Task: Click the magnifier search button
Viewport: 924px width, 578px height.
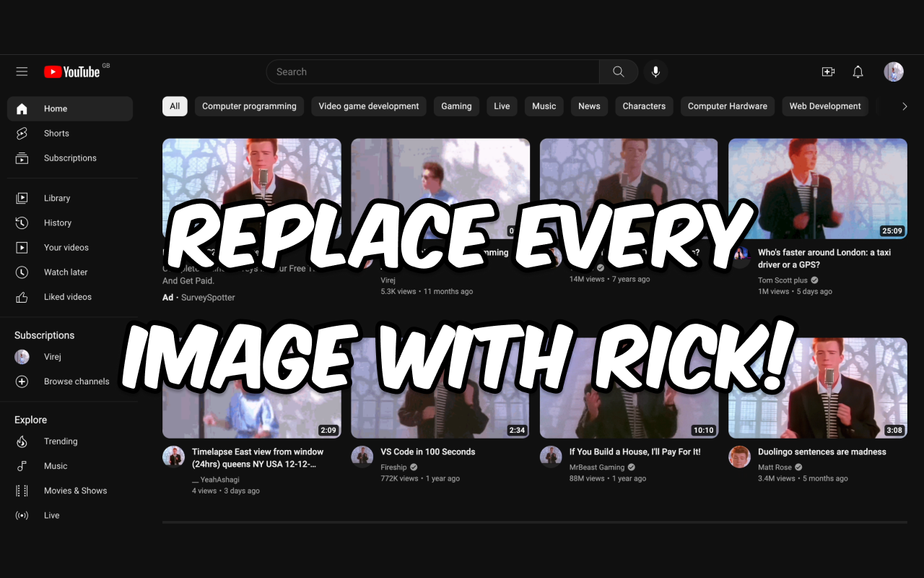Action: click(619, 72)
